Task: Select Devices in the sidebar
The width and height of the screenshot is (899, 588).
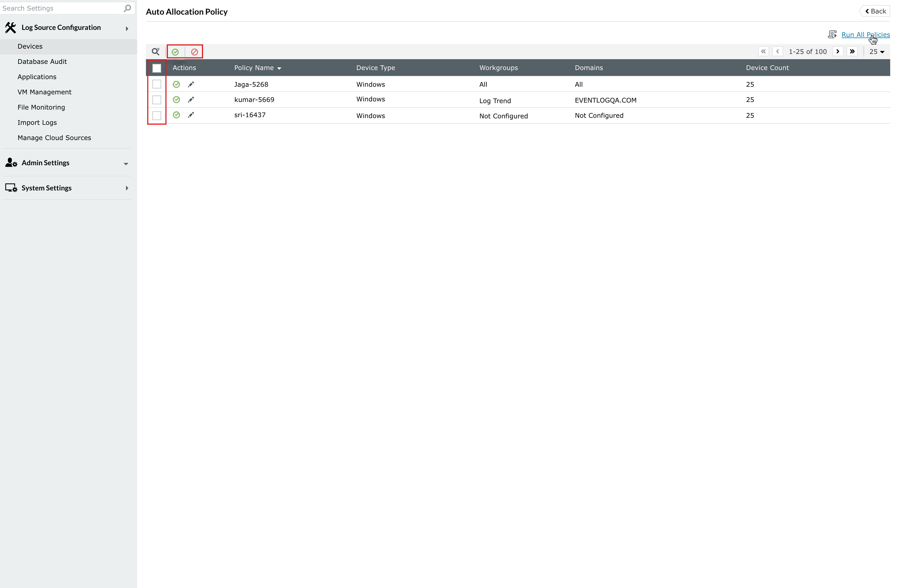Action: 30,46
